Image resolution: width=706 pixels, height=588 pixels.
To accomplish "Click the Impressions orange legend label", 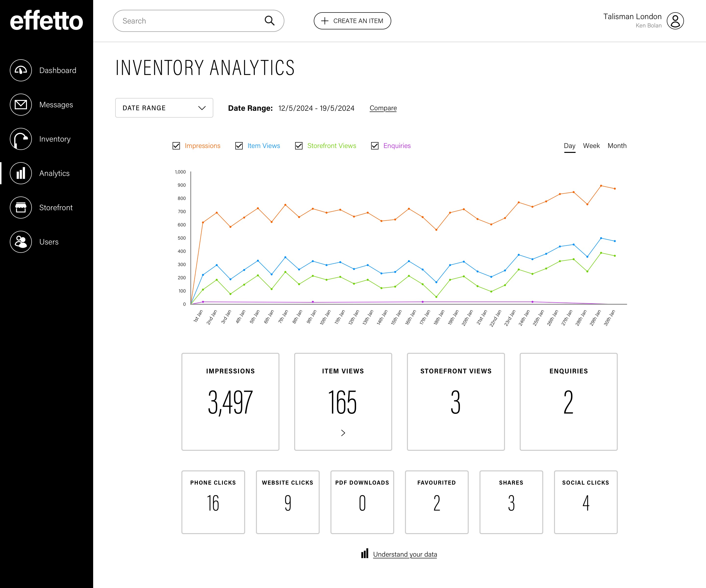I will (x=202, y=146).
